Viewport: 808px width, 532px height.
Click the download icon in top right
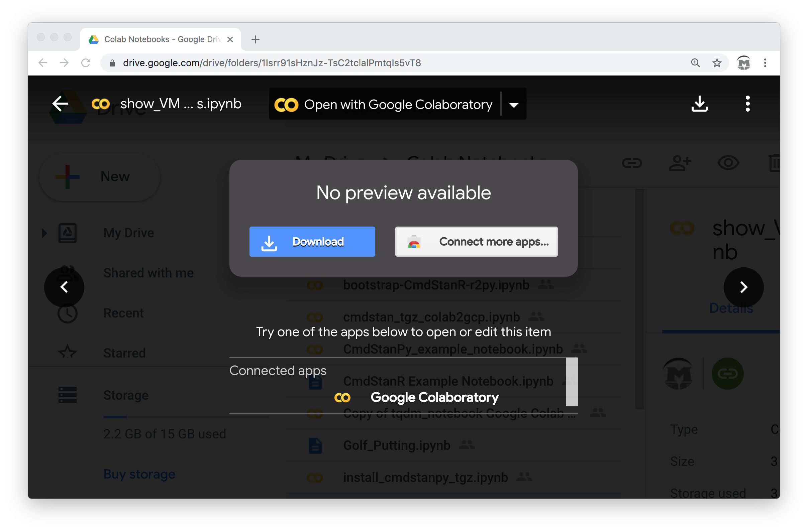coord(699,104)
